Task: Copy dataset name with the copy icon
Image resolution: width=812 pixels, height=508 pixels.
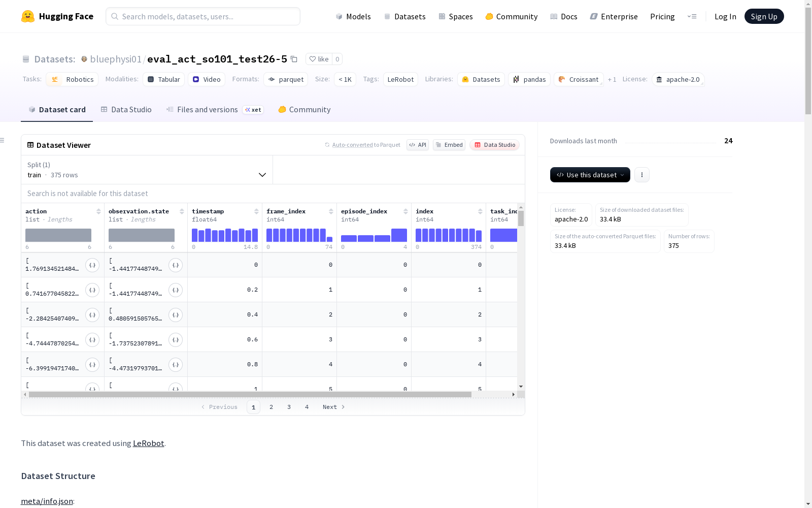Action: [294, 59]
